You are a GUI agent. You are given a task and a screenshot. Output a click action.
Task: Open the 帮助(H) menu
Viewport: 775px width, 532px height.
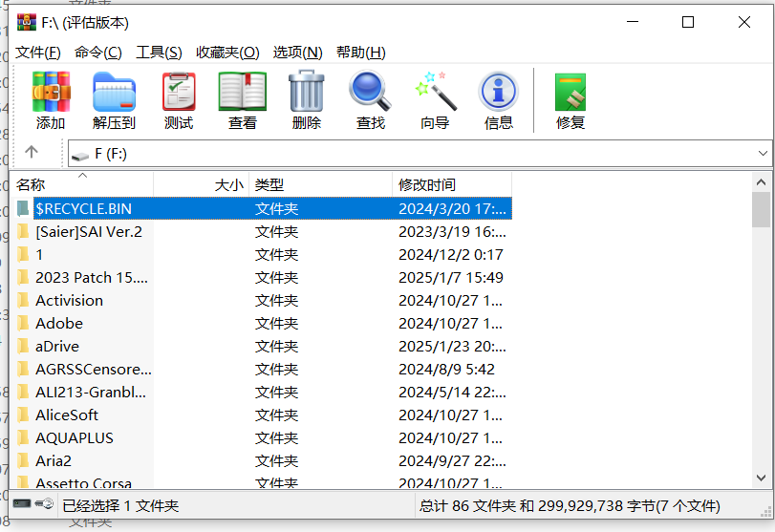click(x=361, y=53)
